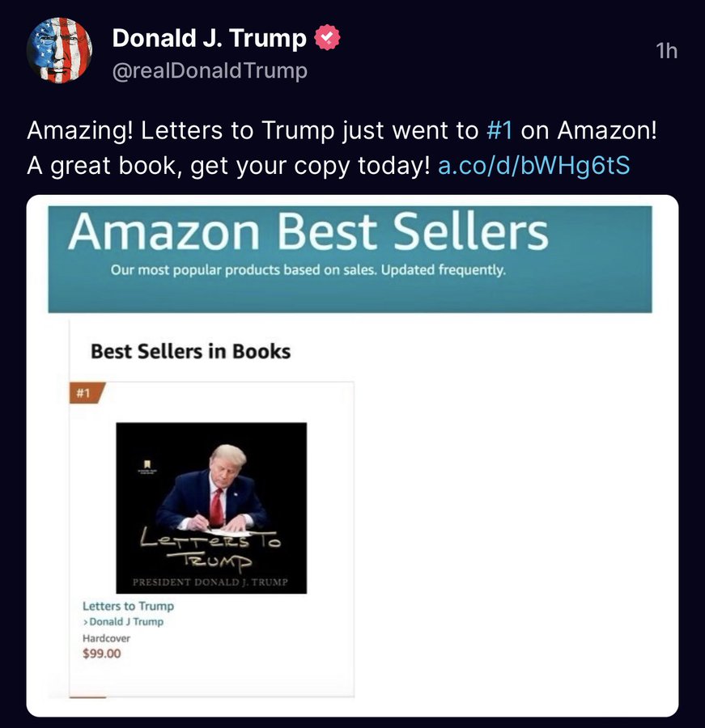Click the post text 'Amazing! Letters to Trump'

click(180, 130)
